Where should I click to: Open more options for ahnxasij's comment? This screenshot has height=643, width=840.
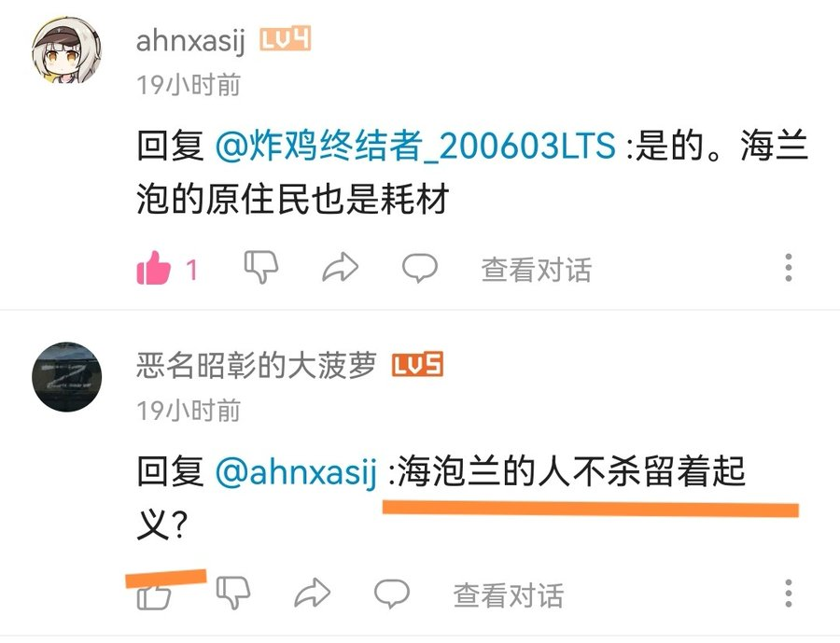coord(789,268)
